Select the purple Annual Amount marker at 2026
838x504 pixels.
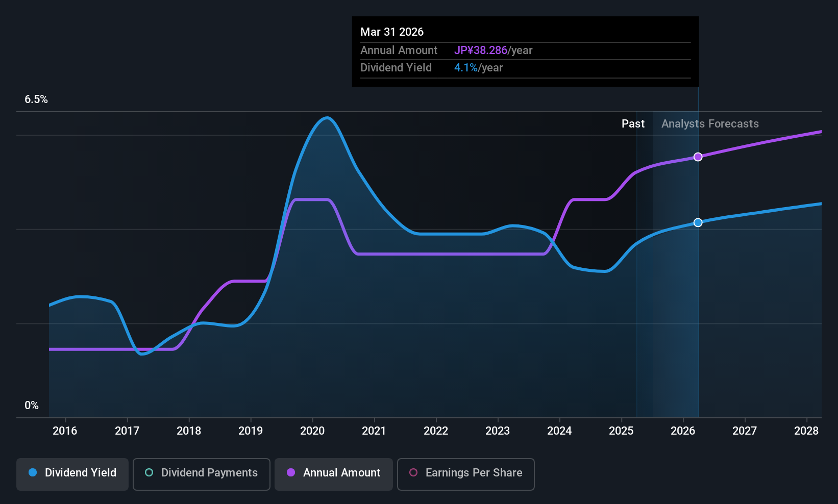698,157
